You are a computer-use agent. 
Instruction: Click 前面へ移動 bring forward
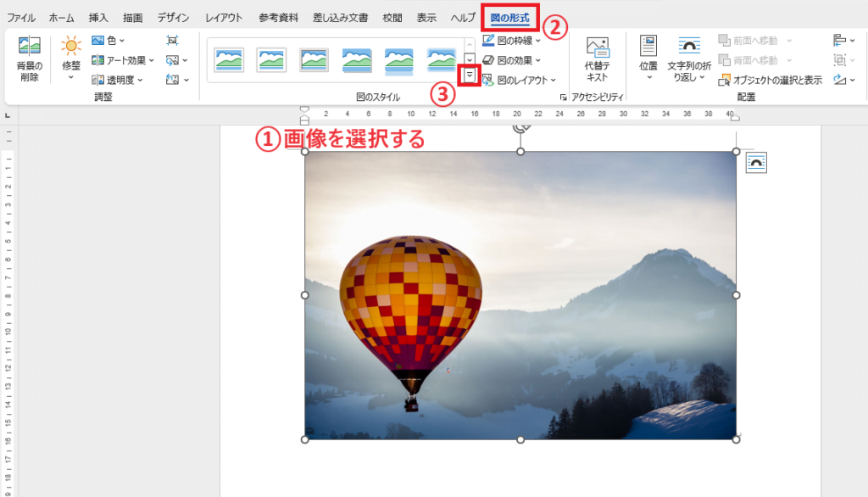[749, 41]
